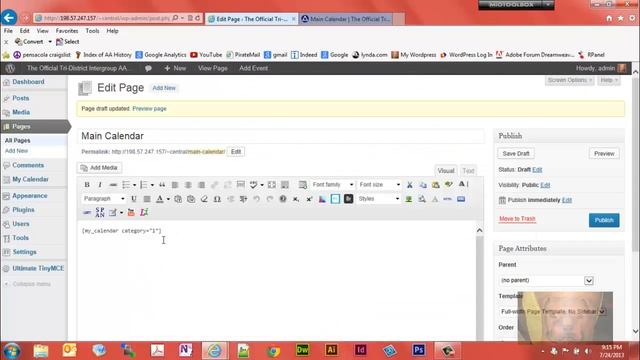Click the editor help icon
This screenshot has width=640, height=360.
[x=283, y=199]
